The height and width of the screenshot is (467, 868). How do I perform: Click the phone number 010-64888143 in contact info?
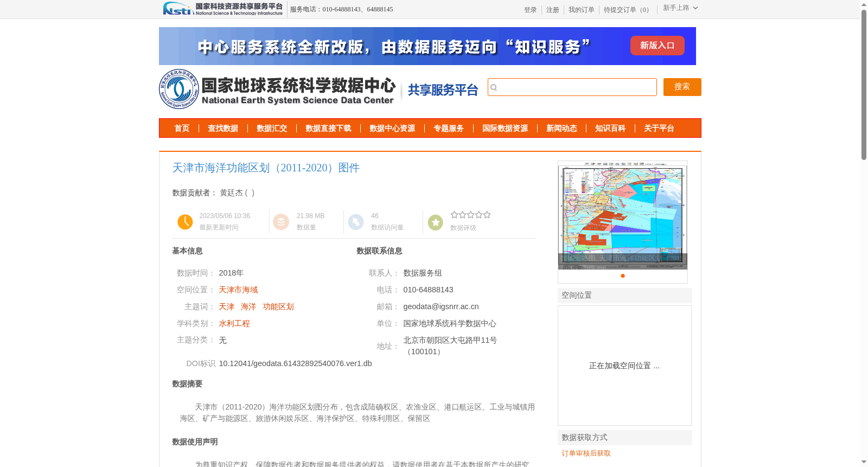[429, 290]
